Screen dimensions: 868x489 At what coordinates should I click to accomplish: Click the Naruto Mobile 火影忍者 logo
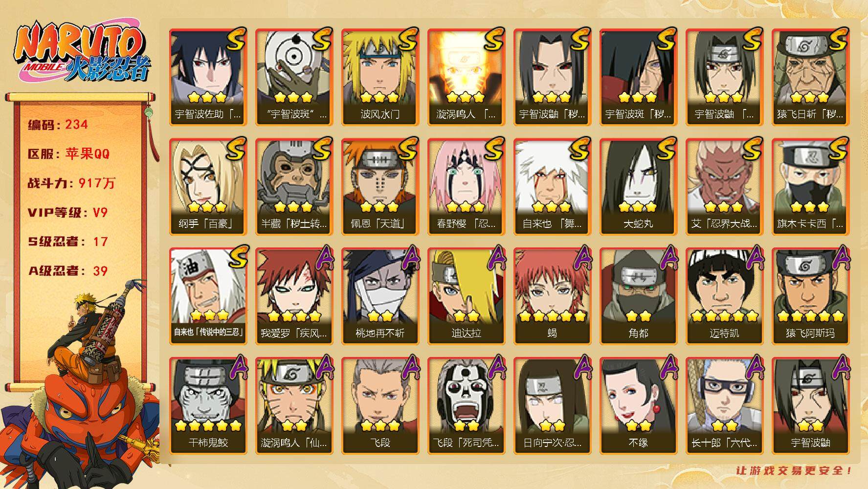[81, 53]
